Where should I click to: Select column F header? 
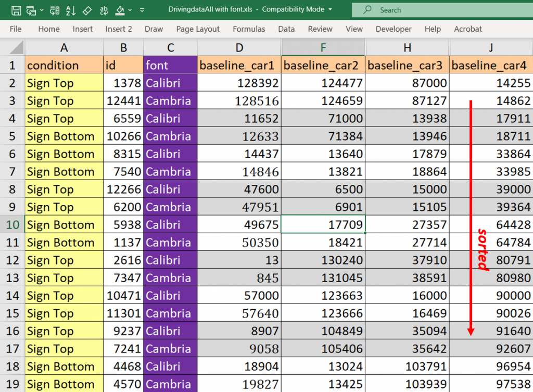(323, 47)
